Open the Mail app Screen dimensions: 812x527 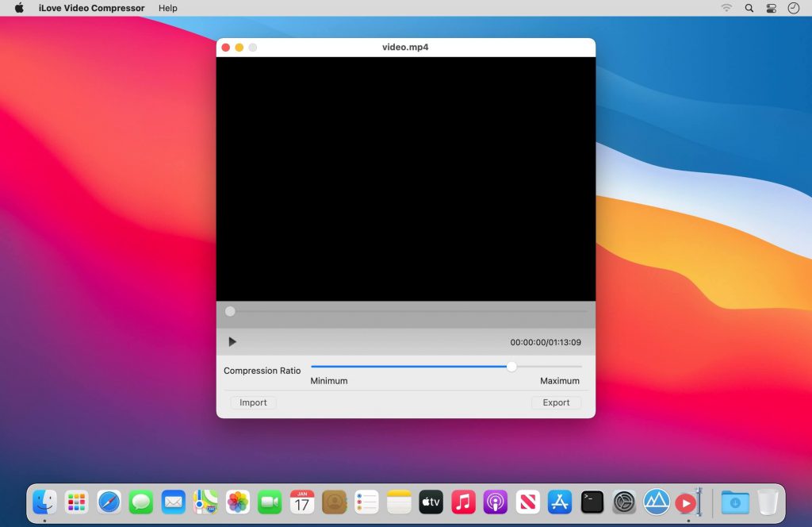[173, 502]
